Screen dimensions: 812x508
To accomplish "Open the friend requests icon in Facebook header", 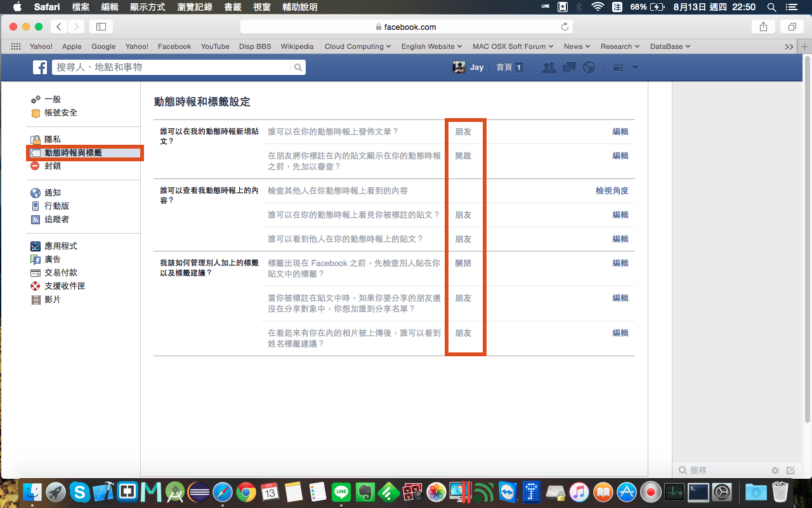I will click(x=549, y=67).
